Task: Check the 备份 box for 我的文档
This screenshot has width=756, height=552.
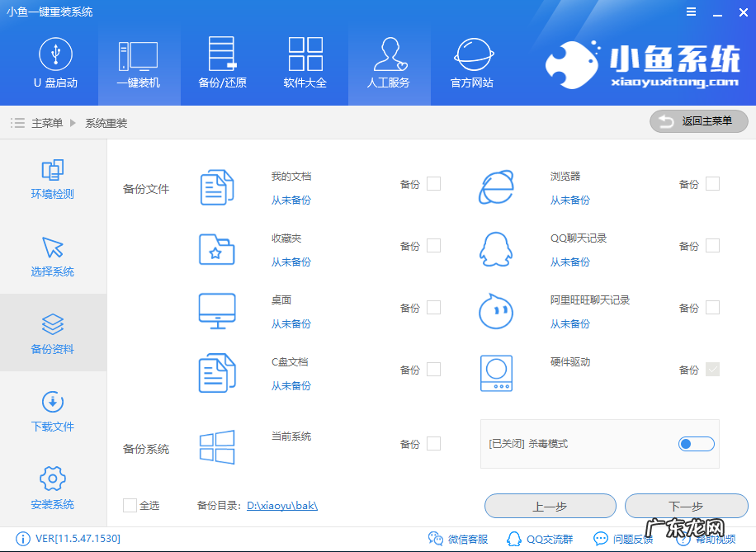Action: coord(433,184)
